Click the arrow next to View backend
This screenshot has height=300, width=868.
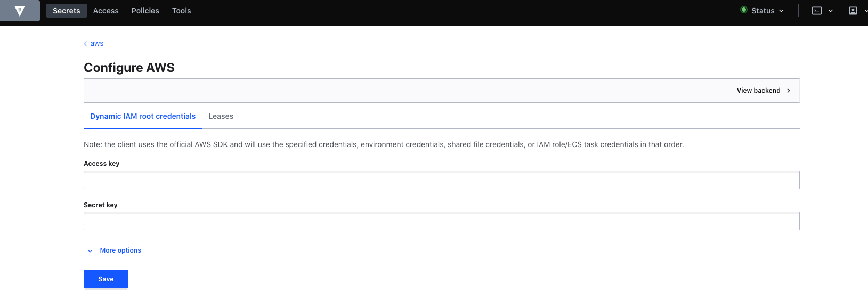click(789, 91)
